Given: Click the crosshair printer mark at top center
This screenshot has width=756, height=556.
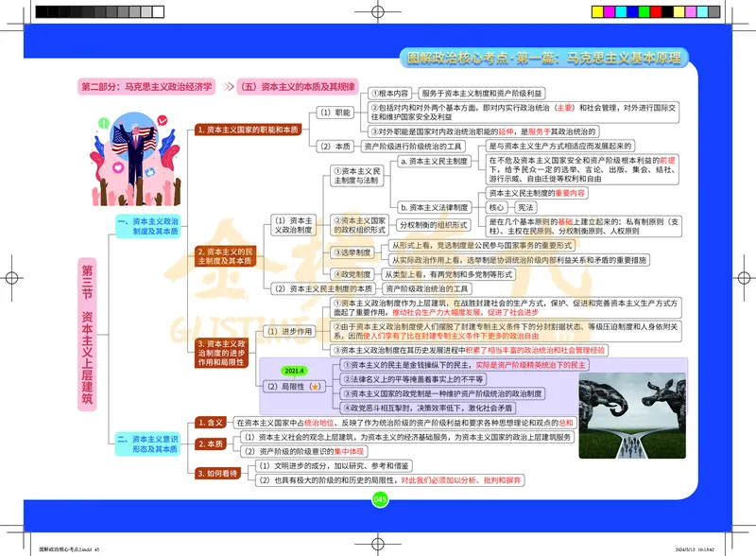Looking at the screenshot, I should (x=376, y=9).
